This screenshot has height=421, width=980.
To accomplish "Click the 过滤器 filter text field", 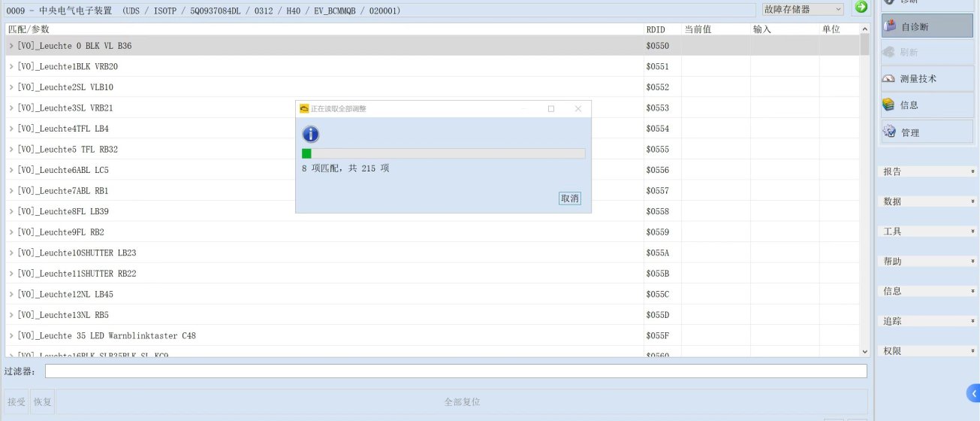I will 455,371.
